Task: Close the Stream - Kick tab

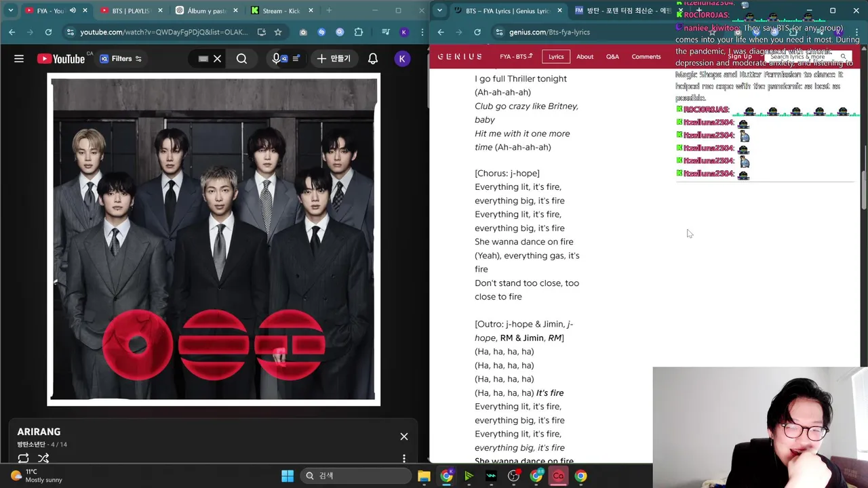Action: coord(311,11)
